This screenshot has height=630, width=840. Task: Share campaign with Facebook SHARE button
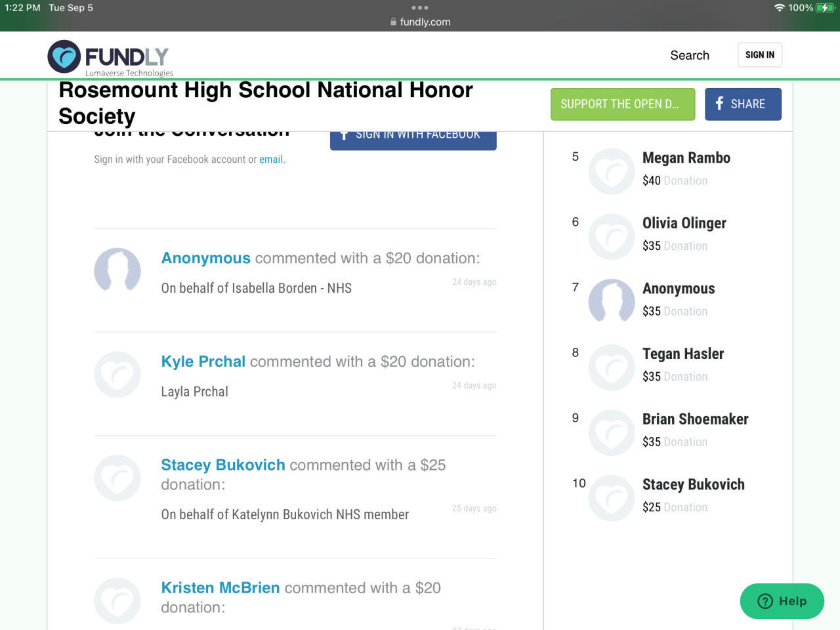(x=743, y=104)
